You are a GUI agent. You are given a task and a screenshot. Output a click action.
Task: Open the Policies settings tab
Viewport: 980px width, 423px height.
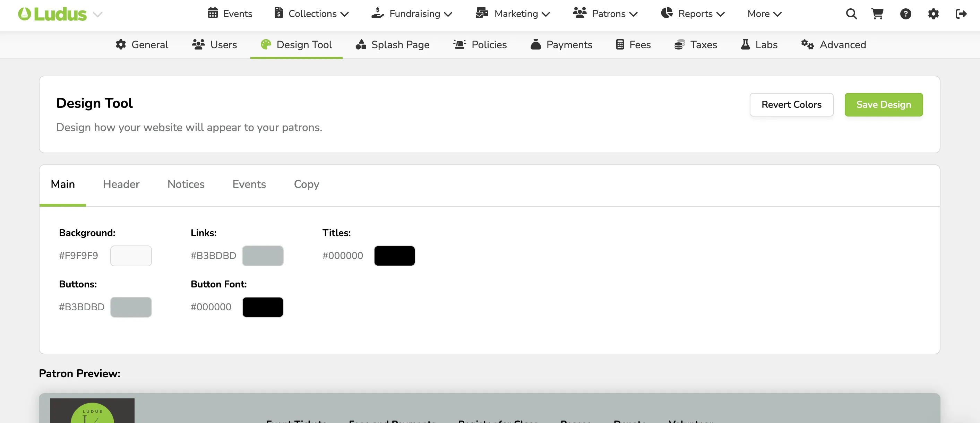(x=480, y=44)
